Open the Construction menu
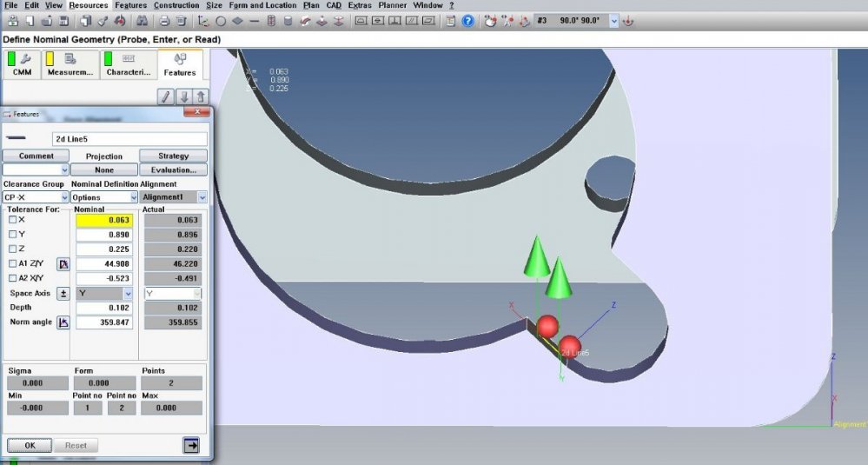Screen dimensions: 868x465 tap(176, 5)
